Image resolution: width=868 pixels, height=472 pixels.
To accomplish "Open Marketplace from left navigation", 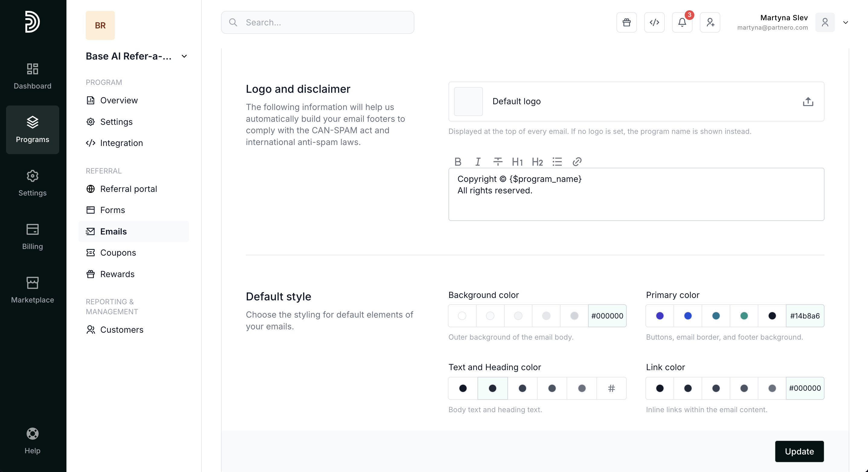I will pos(32,290).
